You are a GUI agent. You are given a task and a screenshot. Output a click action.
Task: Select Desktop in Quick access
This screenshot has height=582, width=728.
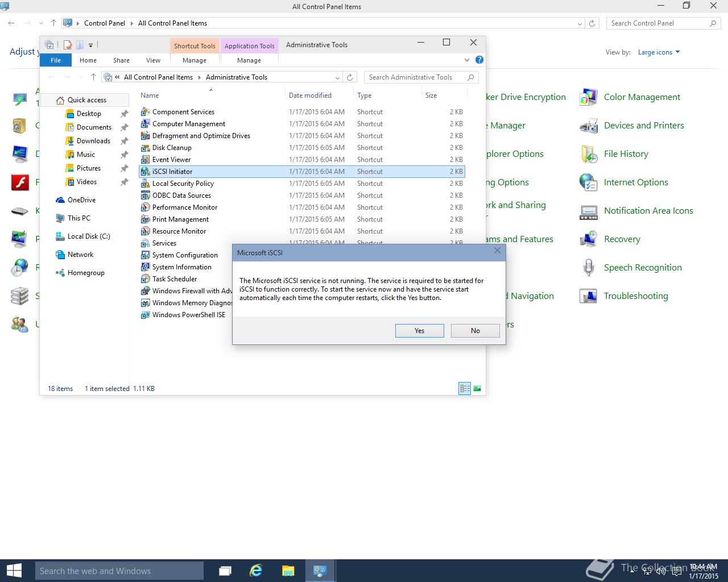[x=89, y=114]
